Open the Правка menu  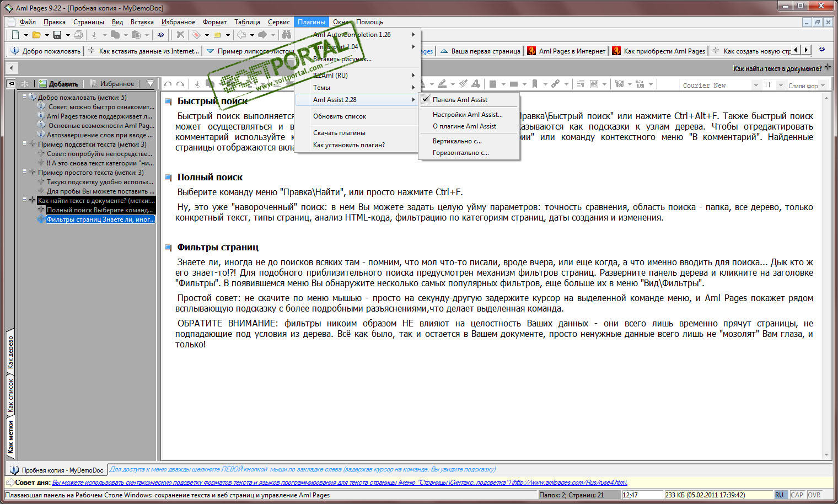[x=55, y=22]
